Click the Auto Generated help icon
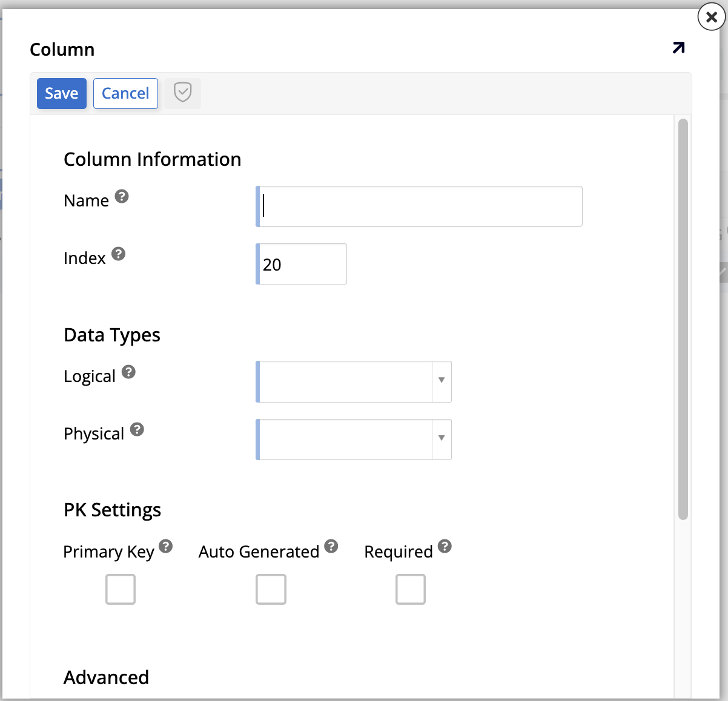This screenshot has height=701, width=728. tap(331, 545)
